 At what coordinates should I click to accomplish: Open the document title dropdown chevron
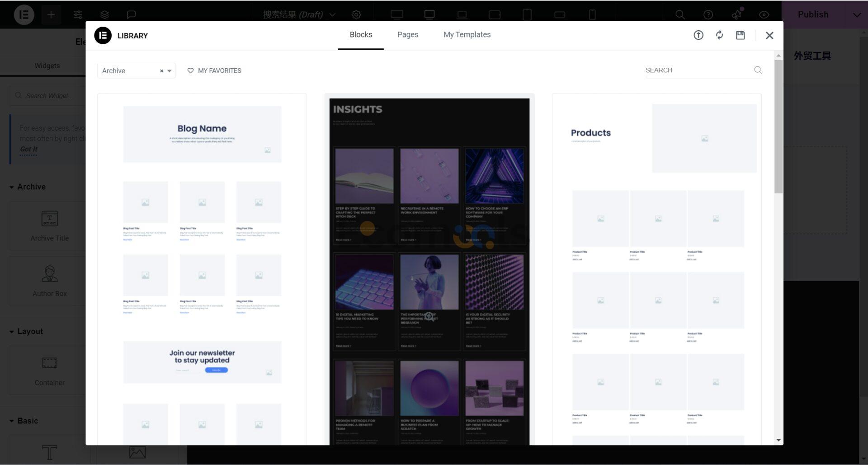pyautogui.click(x=333, y=14)
